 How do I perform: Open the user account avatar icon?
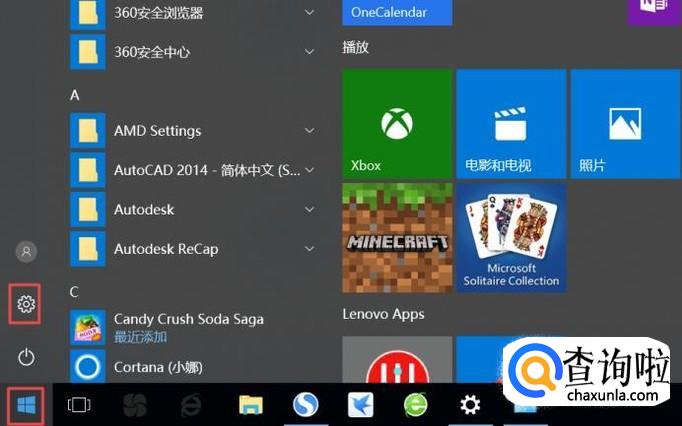pyautogui.click(x=27, y=251)
